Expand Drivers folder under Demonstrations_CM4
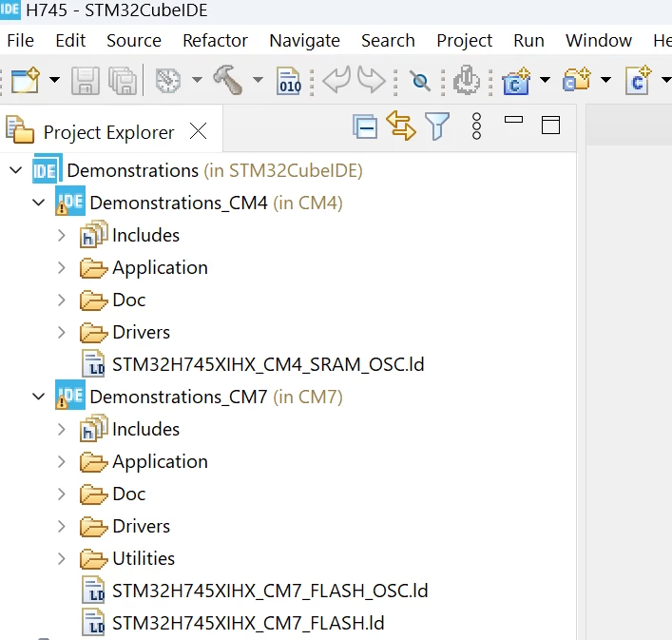 coord(61,332)
